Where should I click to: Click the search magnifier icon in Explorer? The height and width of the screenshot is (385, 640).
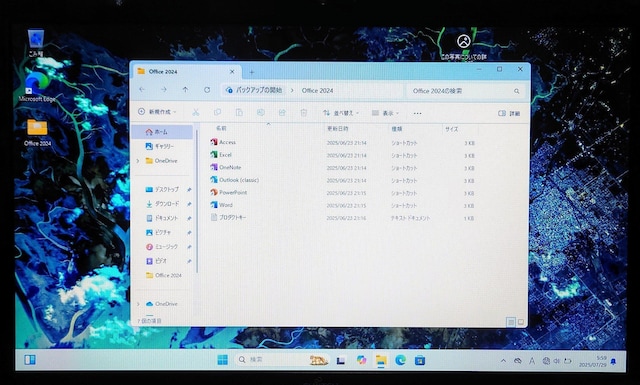517,91
